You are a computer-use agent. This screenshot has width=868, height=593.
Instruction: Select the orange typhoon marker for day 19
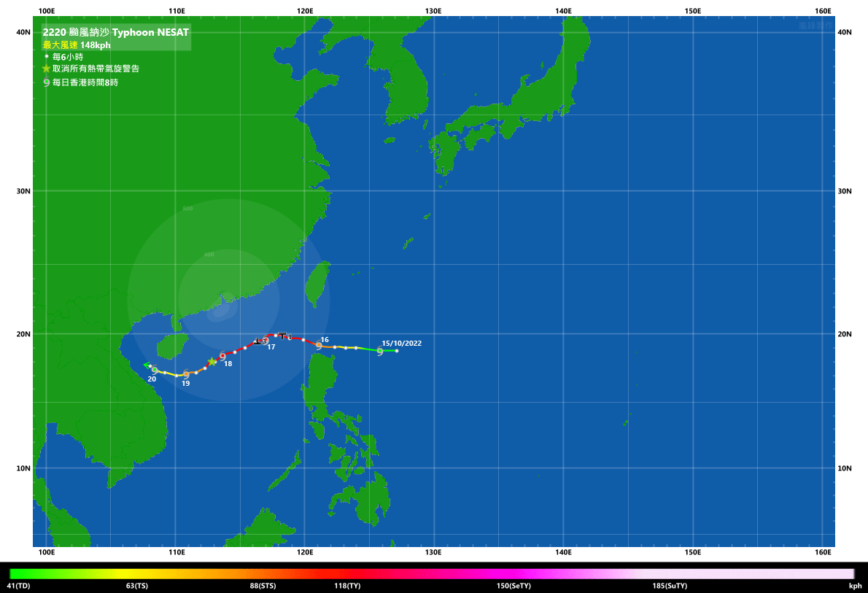point(186,374)
